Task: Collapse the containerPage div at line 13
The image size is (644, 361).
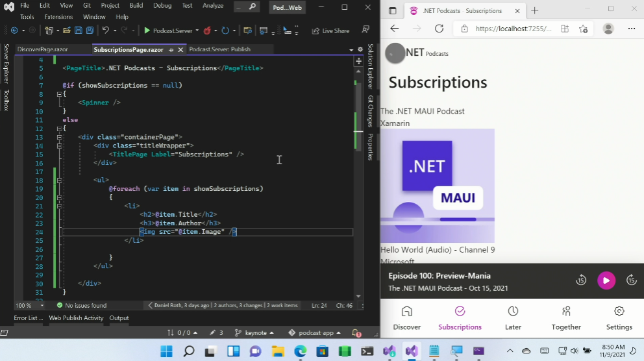Action: 59,137
